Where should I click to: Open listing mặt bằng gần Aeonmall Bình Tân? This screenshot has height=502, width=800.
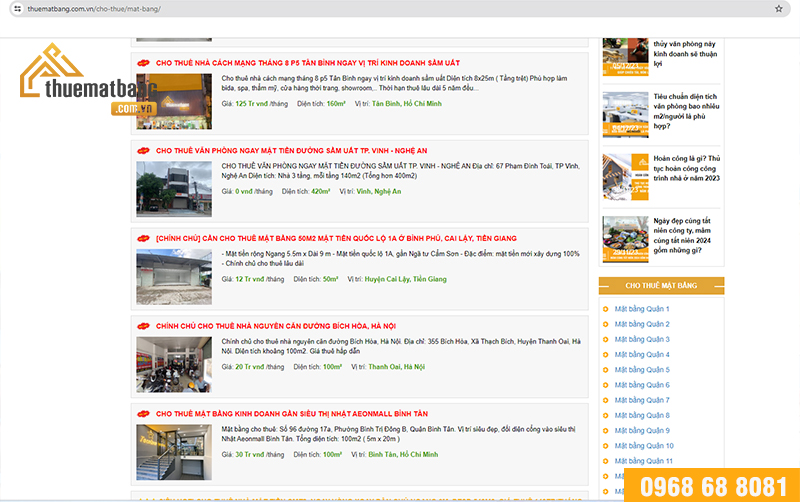292,414
